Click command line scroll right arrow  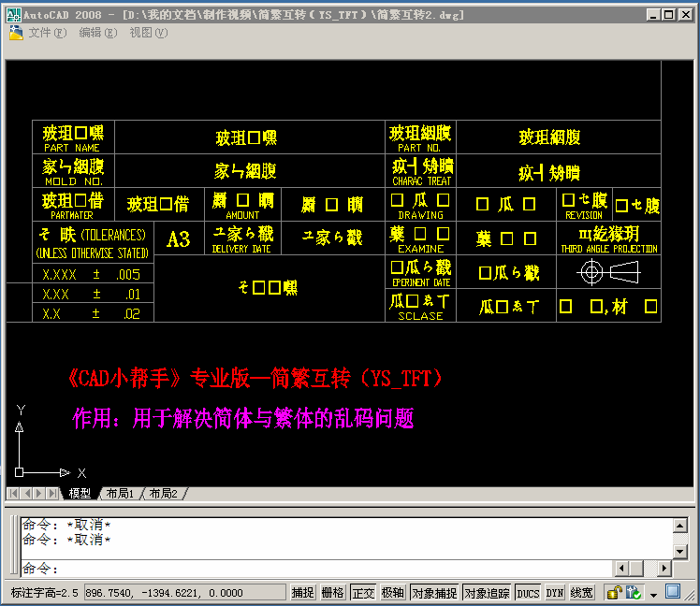(664, 568)
